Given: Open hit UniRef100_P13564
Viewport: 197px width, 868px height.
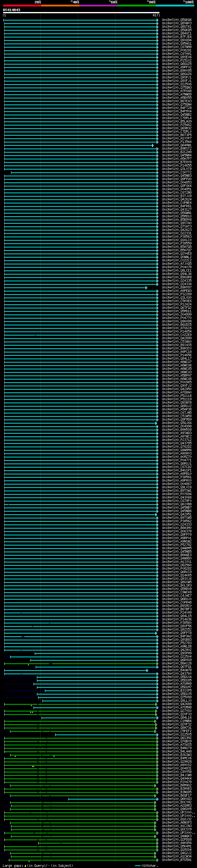Looking at the screenshot, I should pyautogui.click(x=176, y=142).
